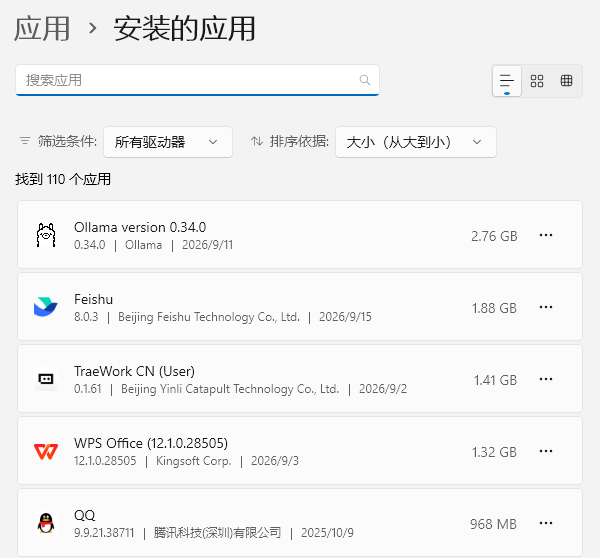Click the 2025/10/9 install date

click(327, 533)
